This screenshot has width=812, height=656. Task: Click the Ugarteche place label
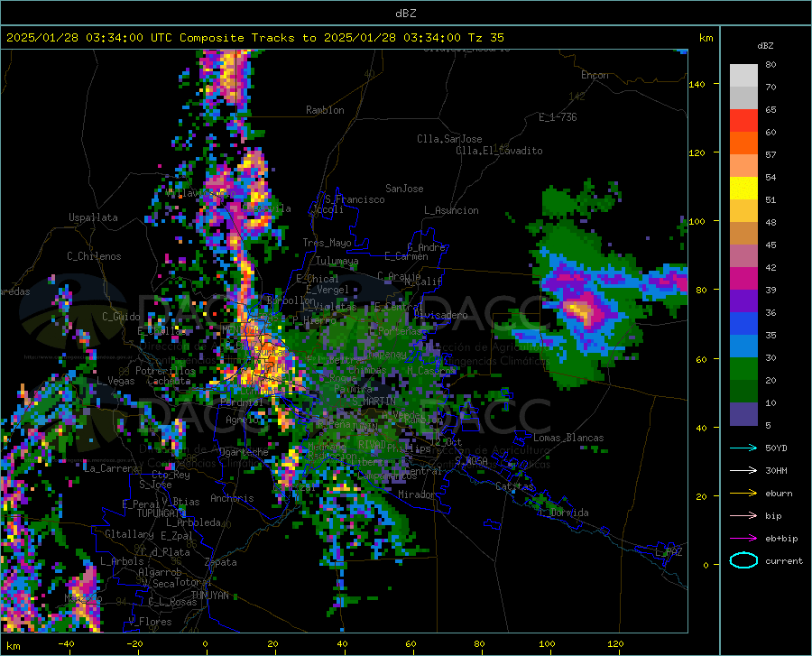point(244,452)
